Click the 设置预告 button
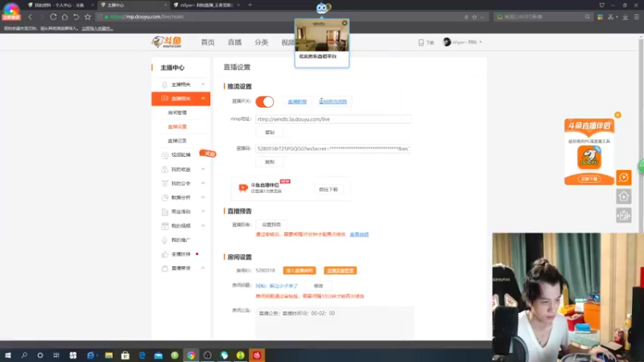Viewport: 644px width, 362px height. coord(271,224)
